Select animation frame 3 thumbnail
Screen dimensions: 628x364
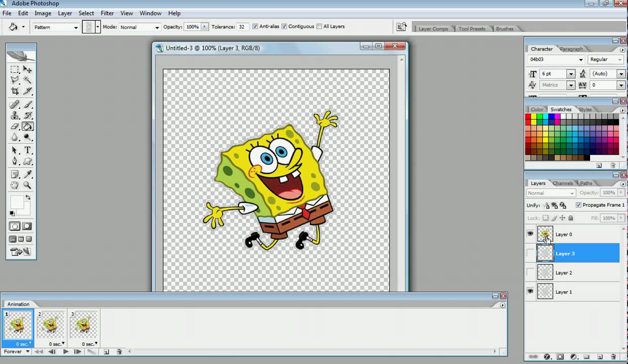(83, 325)
